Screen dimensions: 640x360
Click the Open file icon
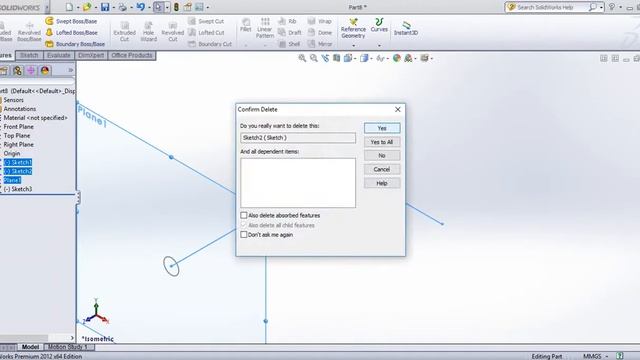(87, 7)
